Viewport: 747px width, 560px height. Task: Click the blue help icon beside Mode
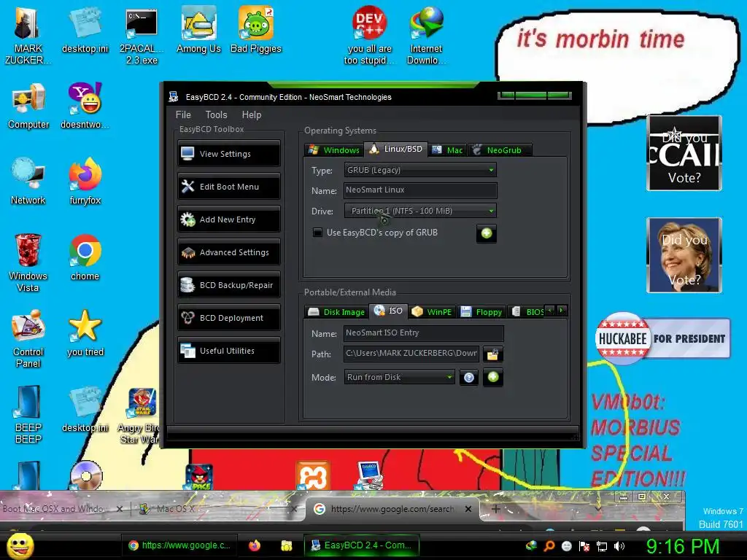[x=469, y=378]
